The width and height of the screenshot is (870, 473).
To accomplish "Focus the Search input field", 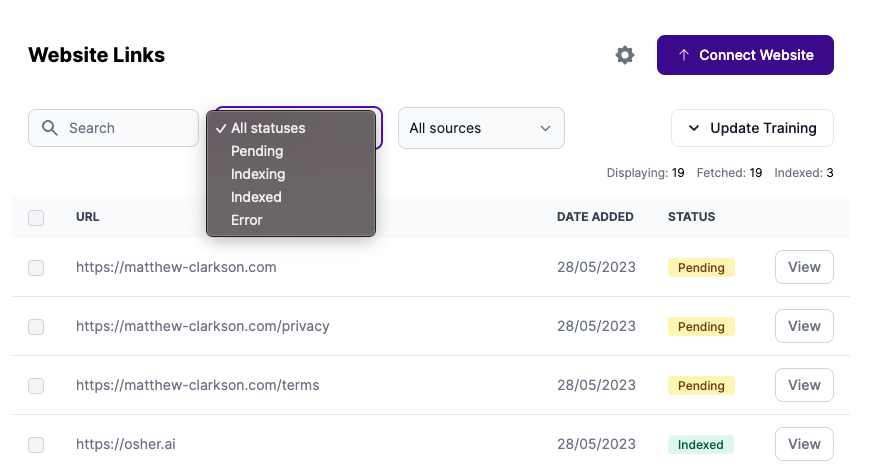I will pos(113,128).
